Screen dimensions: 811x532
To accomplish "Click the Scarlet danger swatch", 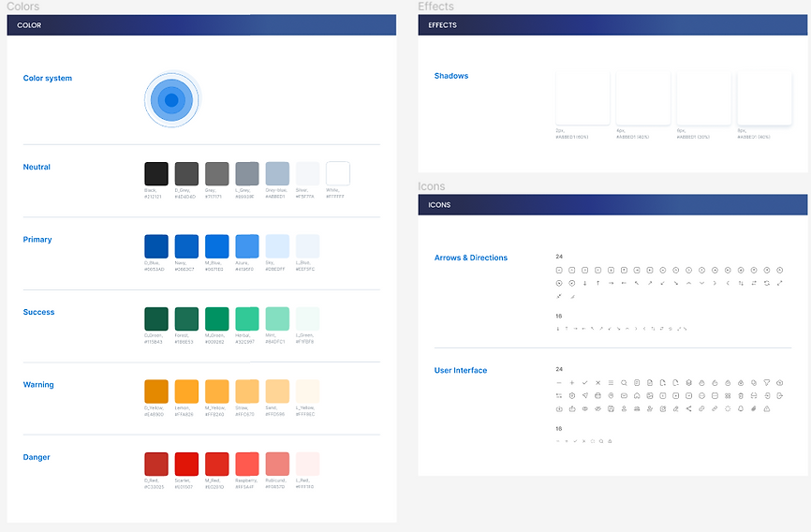I will point(186,464).
